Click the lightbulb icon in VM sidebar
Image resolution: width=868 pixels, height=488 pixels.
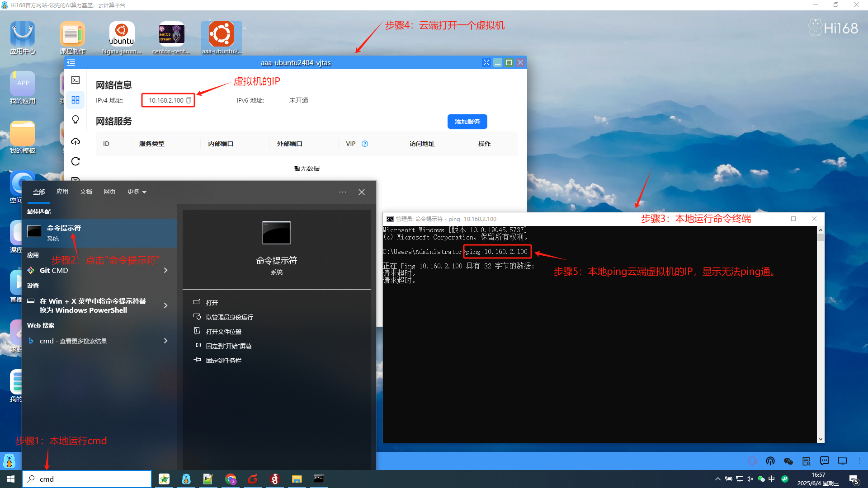[x=75, y=120]
